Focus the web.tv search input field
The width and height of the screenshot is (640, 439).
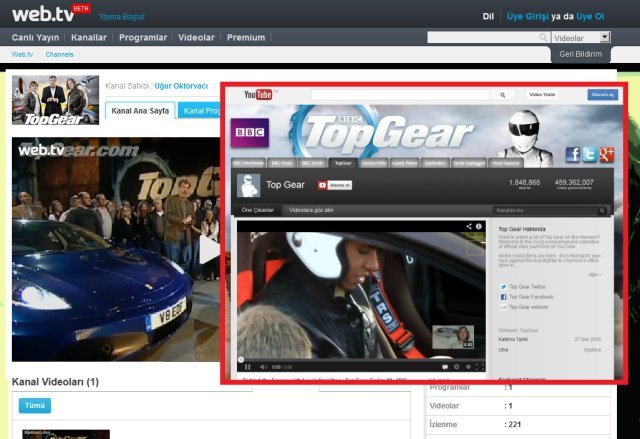point(482,38)
